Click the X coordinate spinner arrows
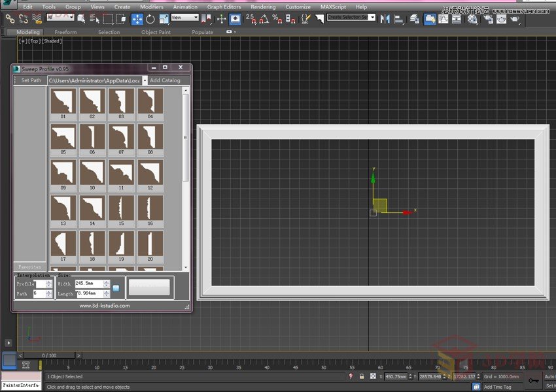The width and height of the screenshot is (556, 392). (x=410, y=376)
